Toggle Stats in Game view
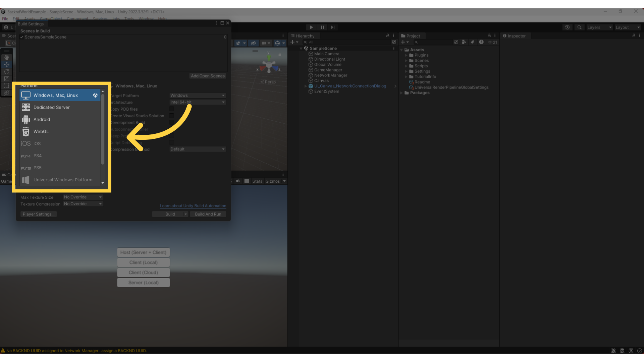This screenshot has height=362, width=644. pyautogui.click(x=257, y=181)
